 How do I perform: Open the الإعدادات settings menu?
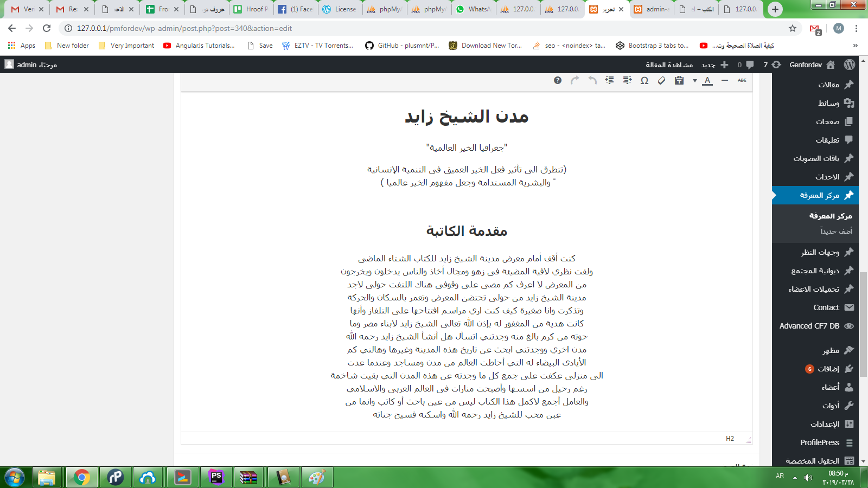coord(815,424)
